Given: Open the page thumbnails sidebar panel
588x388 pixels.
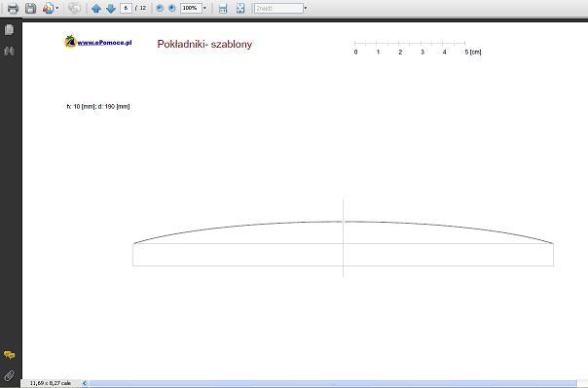Looking at the screenshot, I should [x=9, y=29].
